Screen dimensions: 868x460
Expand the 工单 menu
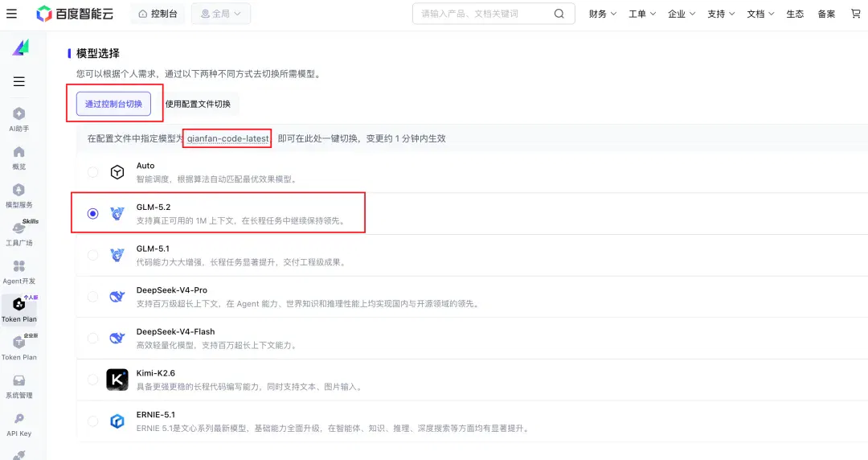pos(642,14)
